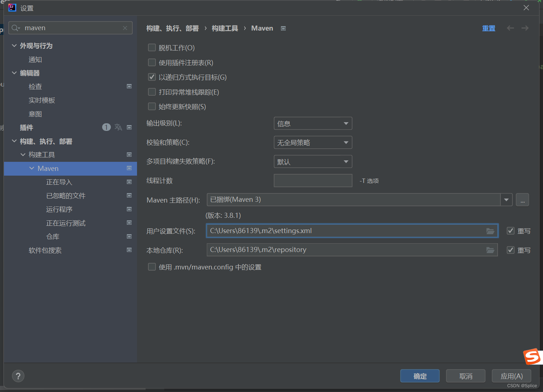Toggle 重写 checkbox for 用户设置文件
The width and height of the screenshot is (543, 392).
[511, 231]
